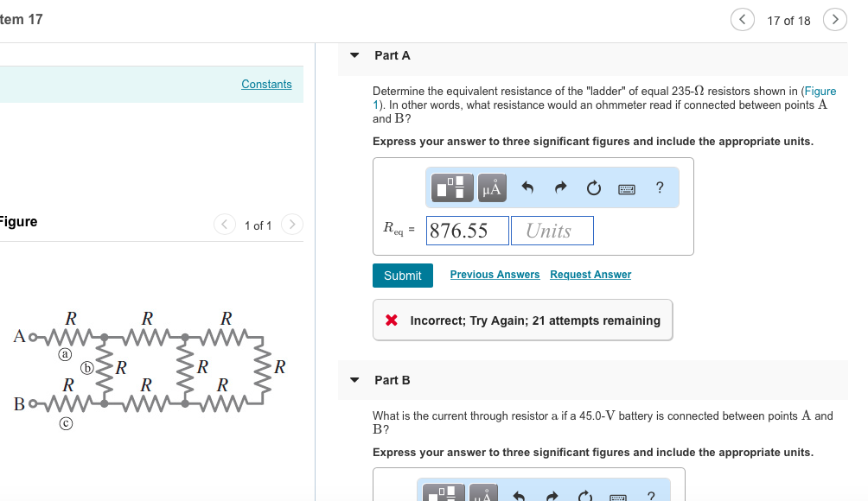This screenshot has width=868, height=501.
Task: Open the Figure 1 link in the question
Action: tap(820, 91)
